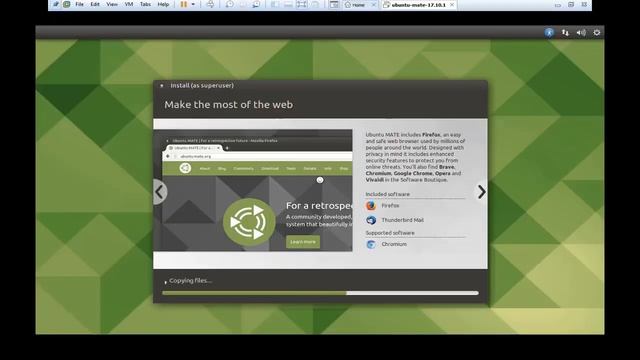Click the 'Copying files...' status text
Image resolution: width=640 pixels, height=360 pixels.
click(191, 281)
